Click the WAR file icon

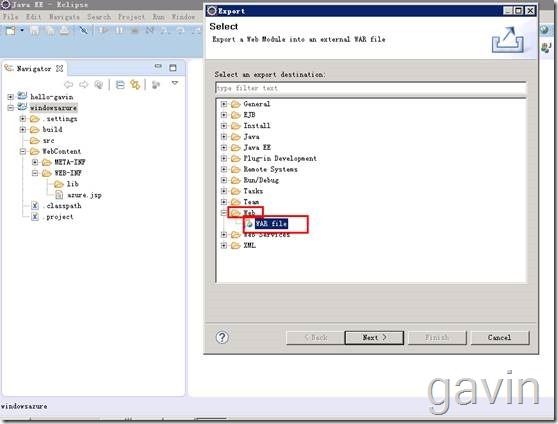(249, 224)
